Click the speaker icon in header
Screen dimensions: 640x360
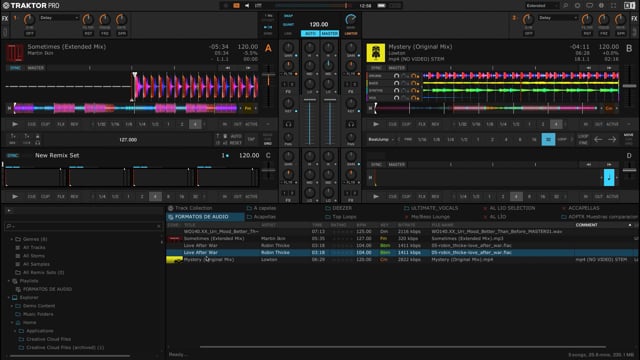[247, 6]
